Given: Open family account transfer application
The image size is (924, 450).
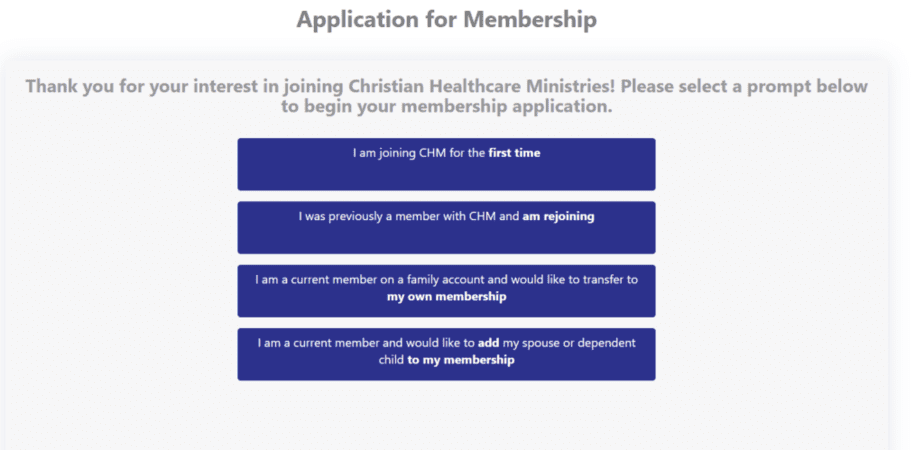Looking at the screenshot, I should click(x=446, y=291).
